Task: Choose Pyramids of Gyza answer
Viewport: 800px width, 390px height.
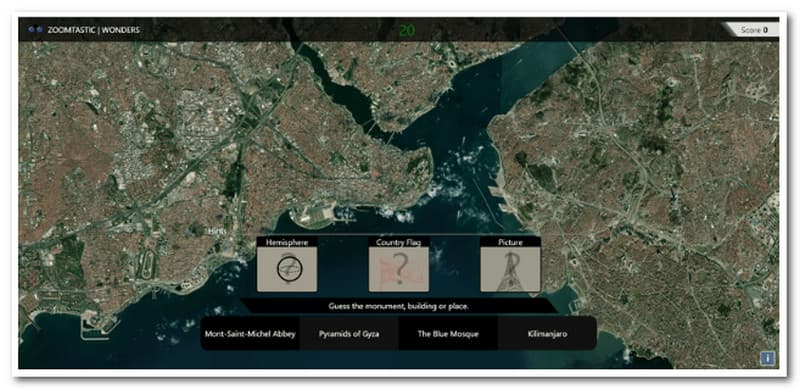Action: pos(349,334)
